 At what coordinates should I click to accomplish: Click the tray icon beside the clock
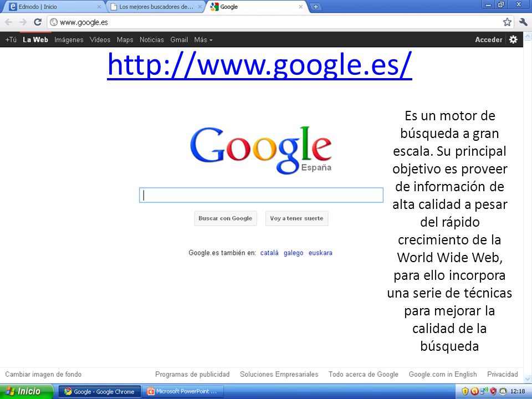503,391
